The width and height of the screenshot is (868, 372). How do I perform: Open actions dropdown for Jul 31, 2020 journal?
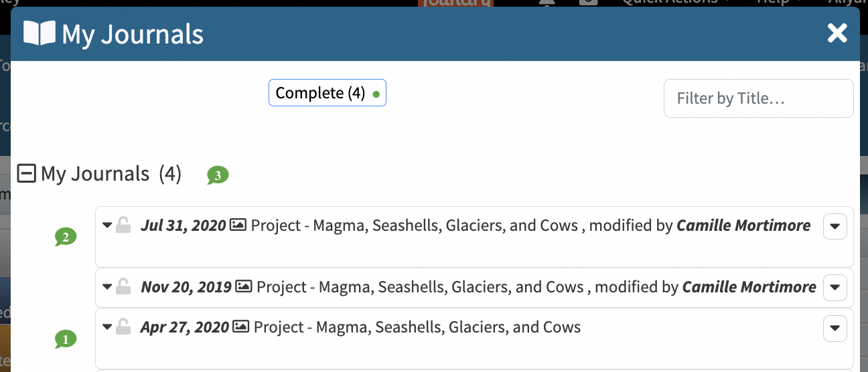click(x=835, y=226)
